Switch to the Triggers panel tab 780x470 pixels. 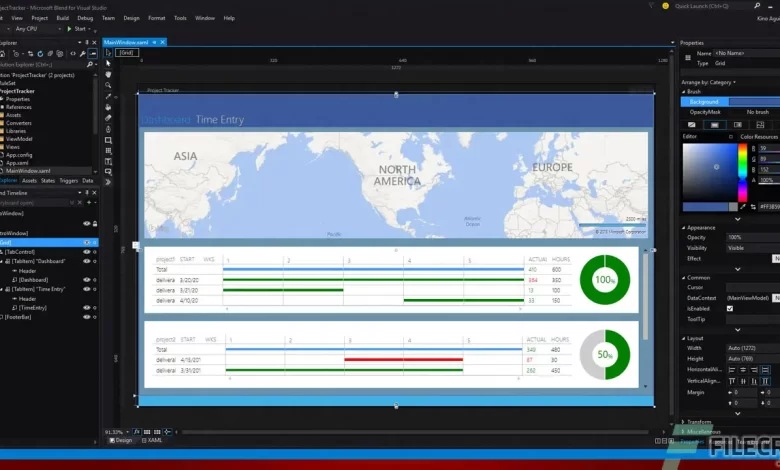click(x=69, y=181)
